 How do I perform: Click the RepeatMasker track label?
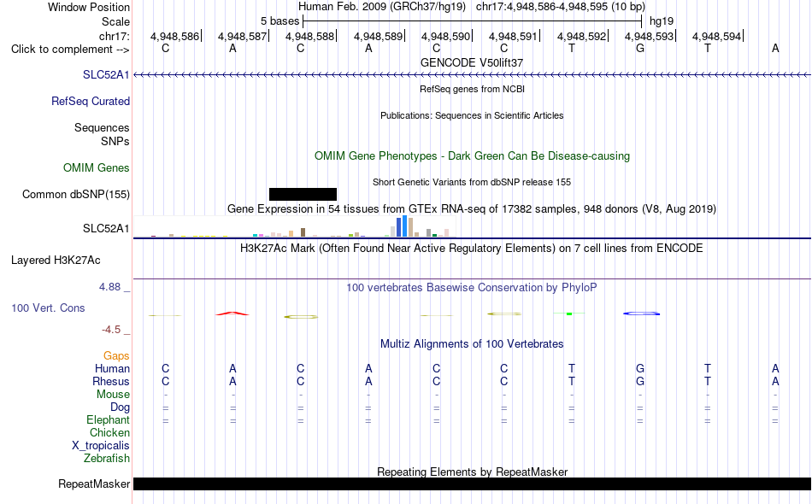coord(94,484)
